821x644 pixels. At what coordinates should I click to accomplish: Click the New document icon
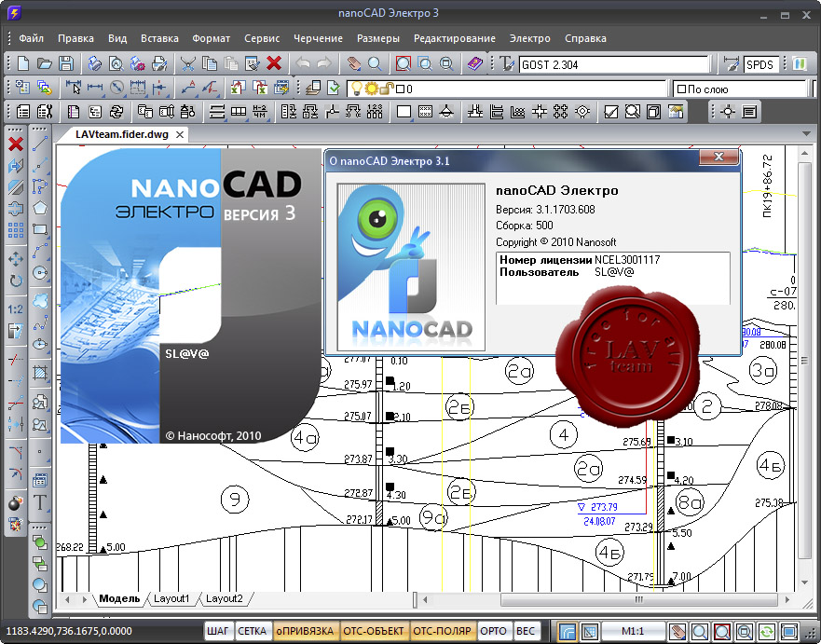pos(23,64)
